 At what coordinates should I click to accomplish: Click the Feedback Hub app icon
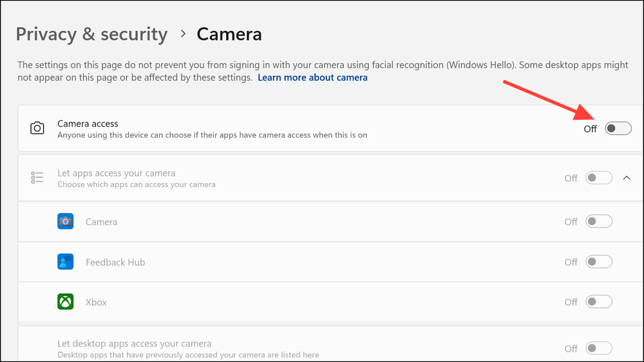point(65,262)
